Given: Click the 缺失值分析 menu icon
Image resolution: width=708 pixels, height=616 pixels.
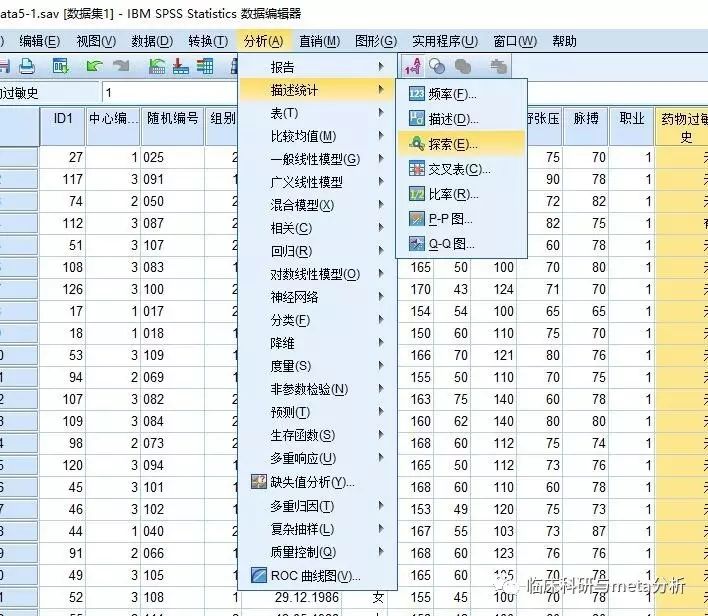Looking at the screenshot, I should pos(259,482).
